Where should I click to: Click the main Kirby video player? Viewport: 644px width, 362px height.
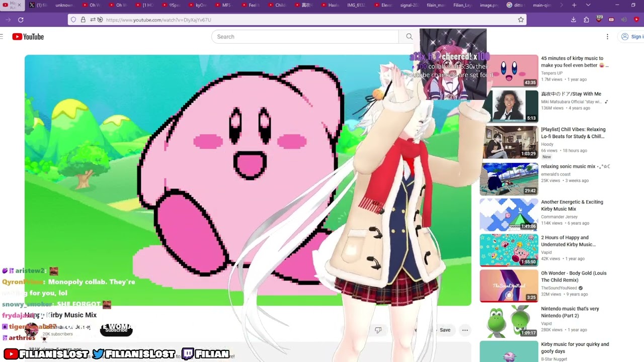pyautogui.click(x=248, y=180)
